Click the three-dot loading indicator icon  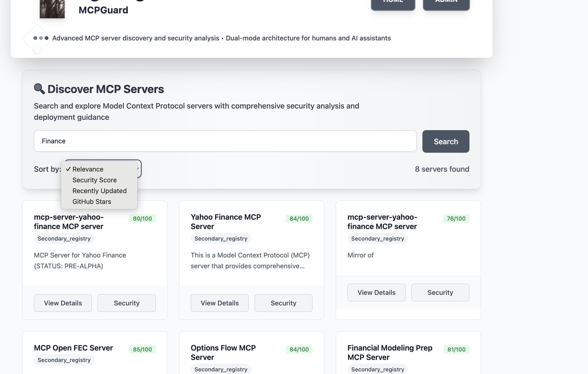coord(41,38)
